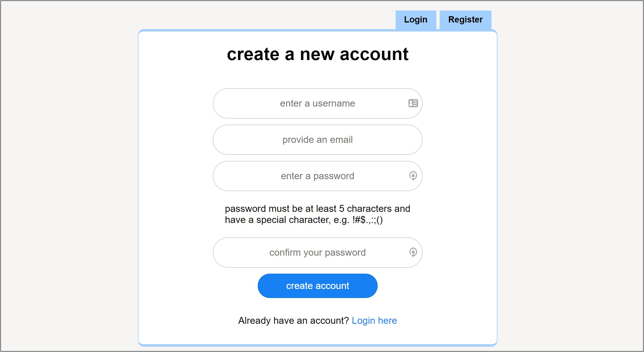Click the provide an email input field

click(x=318, y=140)
